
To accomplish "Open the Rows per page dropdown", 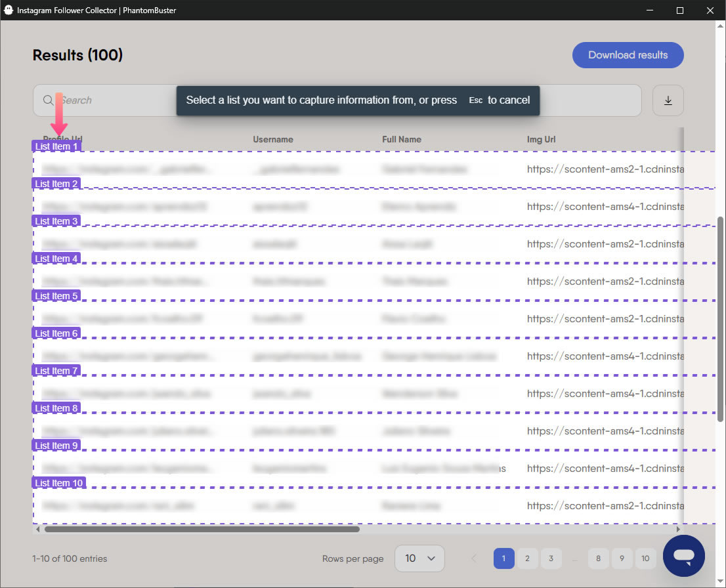I will (419, 558).
